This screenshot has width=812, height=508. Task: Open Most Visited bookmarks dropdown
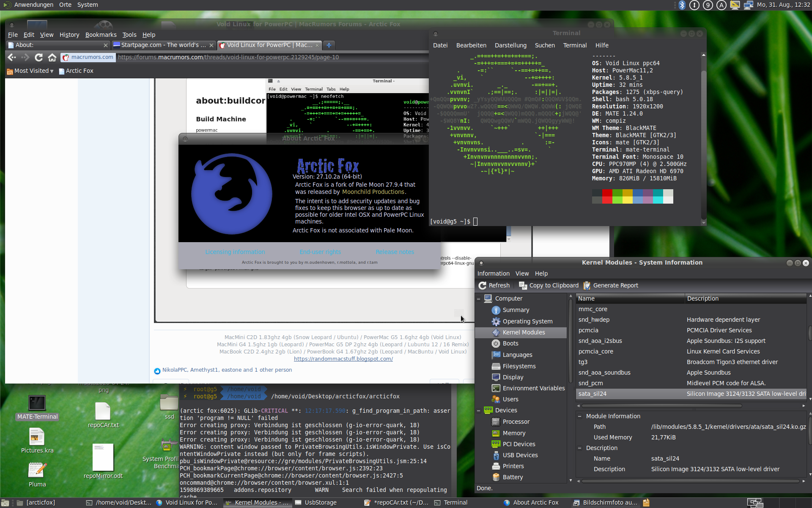click(30, 71)
